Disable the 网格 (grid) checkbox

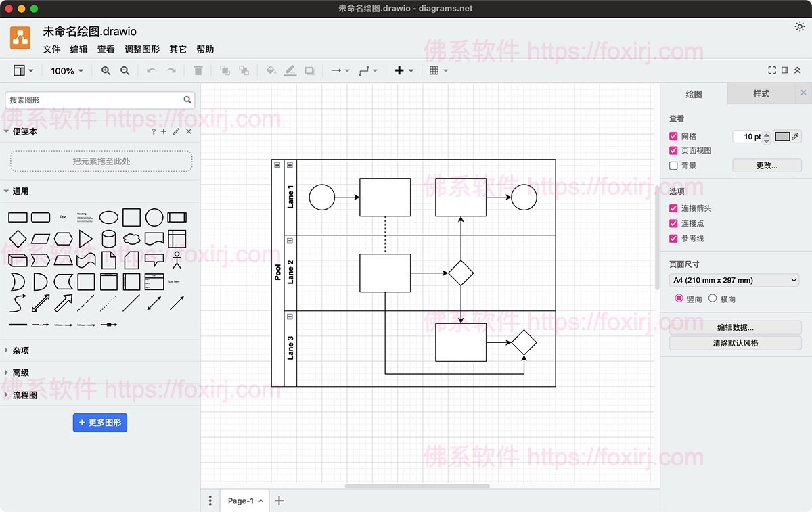click(x=674, y=136)
